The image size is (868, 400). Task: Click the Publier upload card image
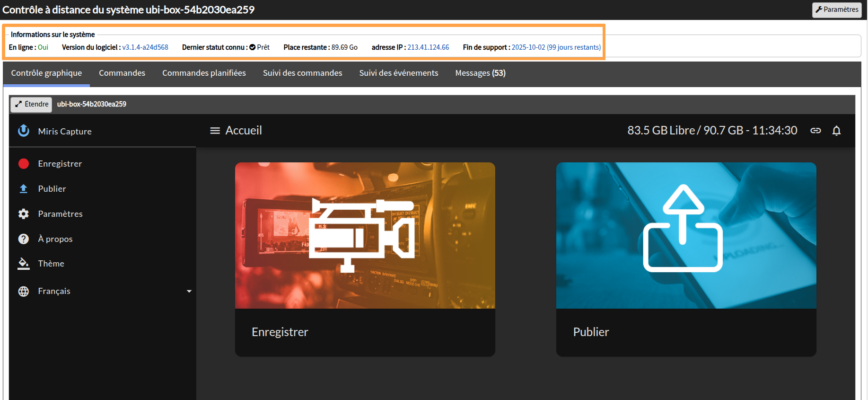tap(686, 235)
